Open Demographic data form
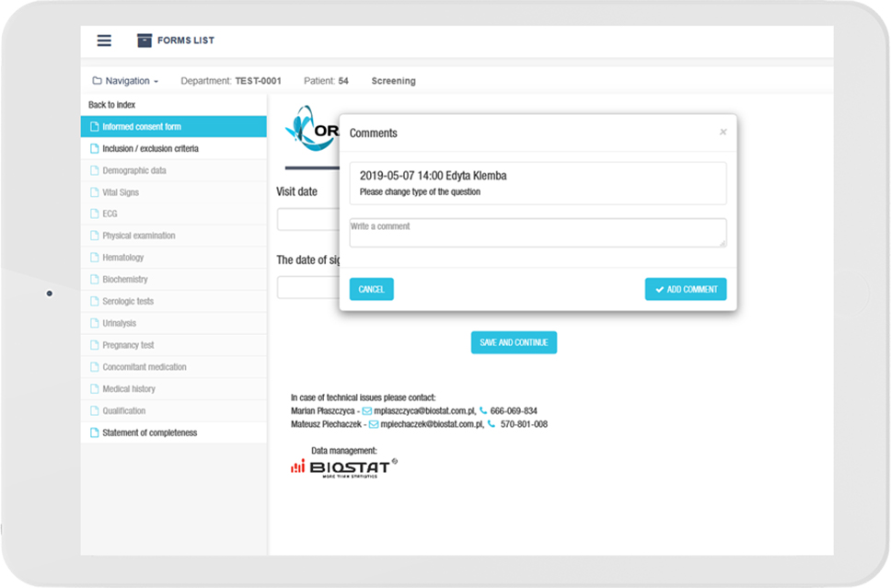 pos(174,170)
